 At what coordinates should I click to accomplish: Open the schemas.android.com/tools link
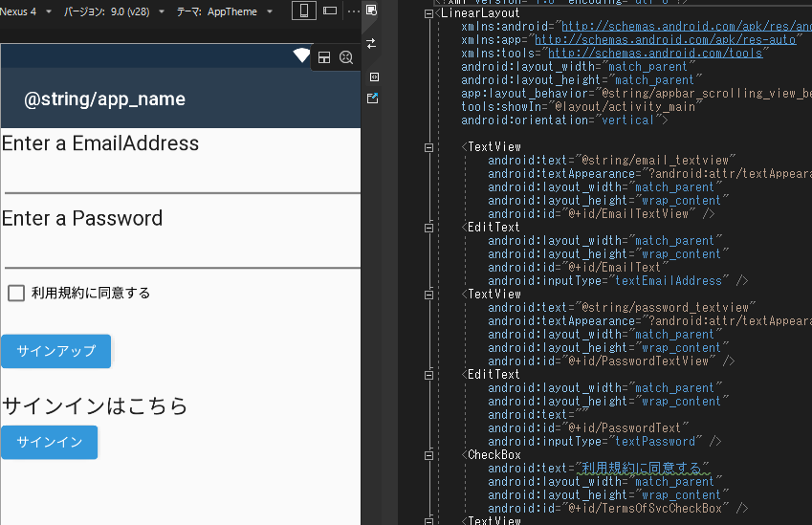click(655, 54)
